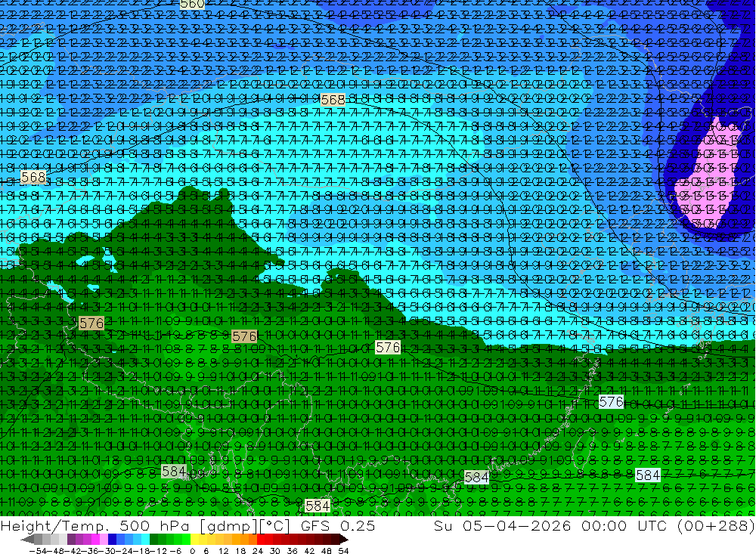
Task: Click the leftmost 576 contour label
Action: tap(91, 323)
